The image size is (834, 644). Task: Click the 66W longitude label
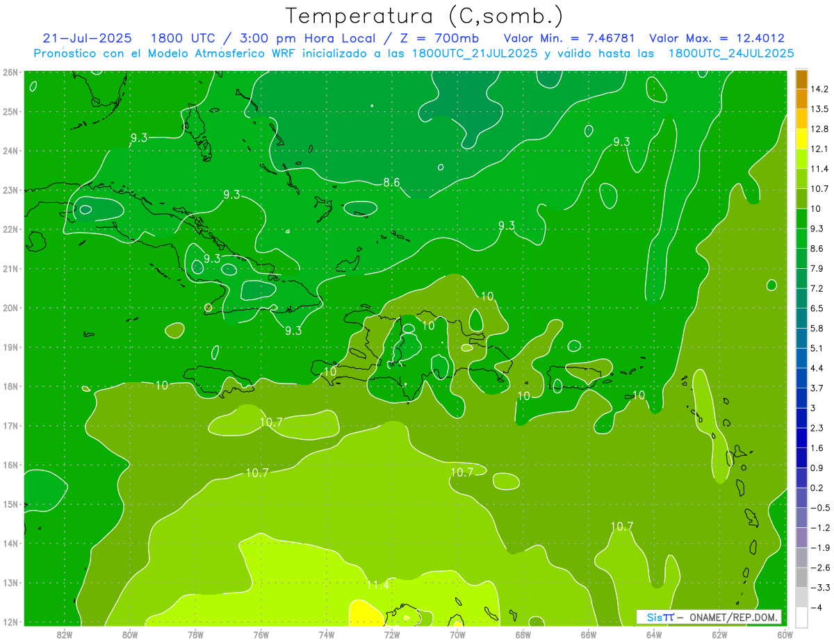coord(589,634)
